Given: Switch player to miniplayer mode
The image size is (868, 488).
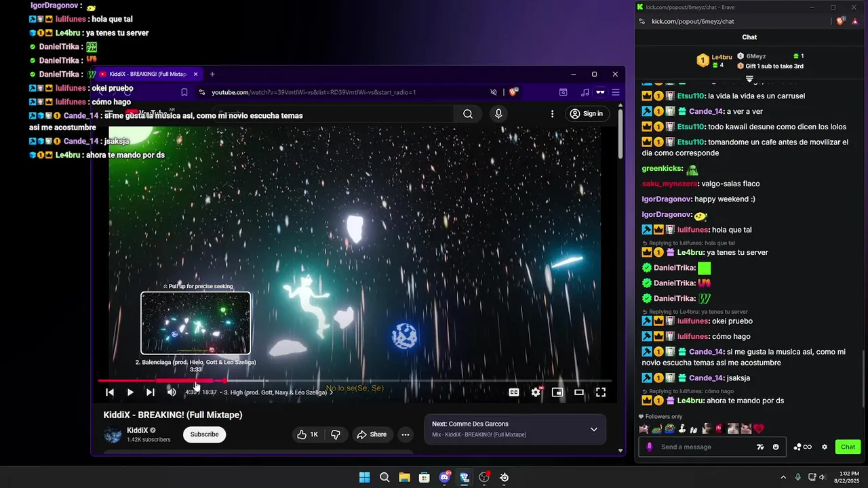Looking at the screenshot, I should [x=557, y=392].
